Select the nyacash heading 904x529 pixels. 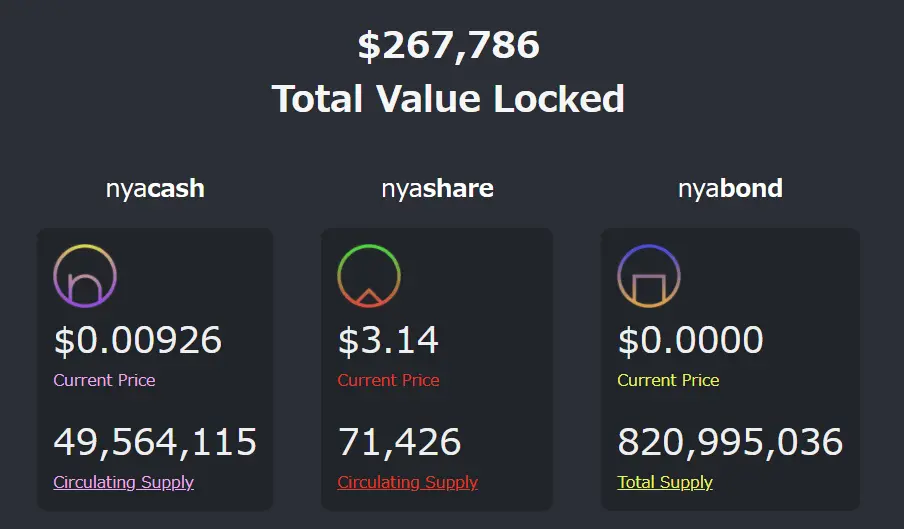[x=155, y=188]
